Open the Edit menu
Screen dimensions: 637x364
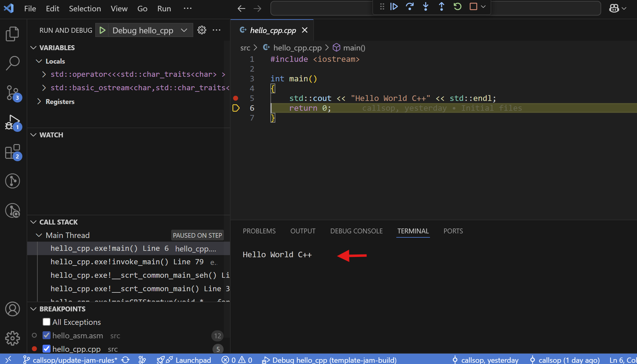click(53, 9)
